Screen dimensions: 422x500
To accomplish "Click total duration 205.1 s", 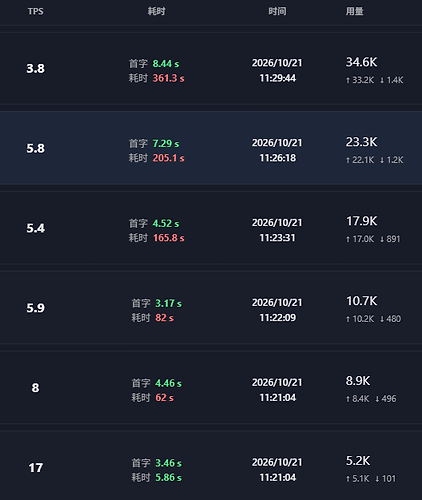I will [168, 158].
